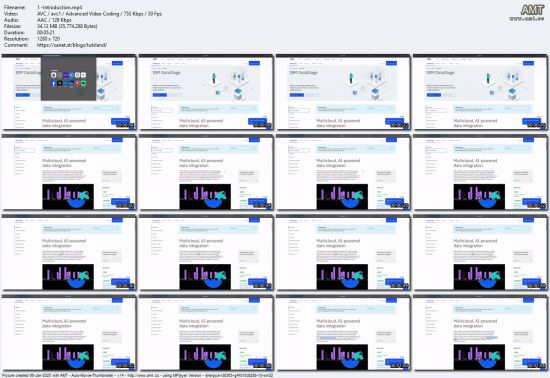Open the bottom-row second video thumbnail

tap(206, 333)
